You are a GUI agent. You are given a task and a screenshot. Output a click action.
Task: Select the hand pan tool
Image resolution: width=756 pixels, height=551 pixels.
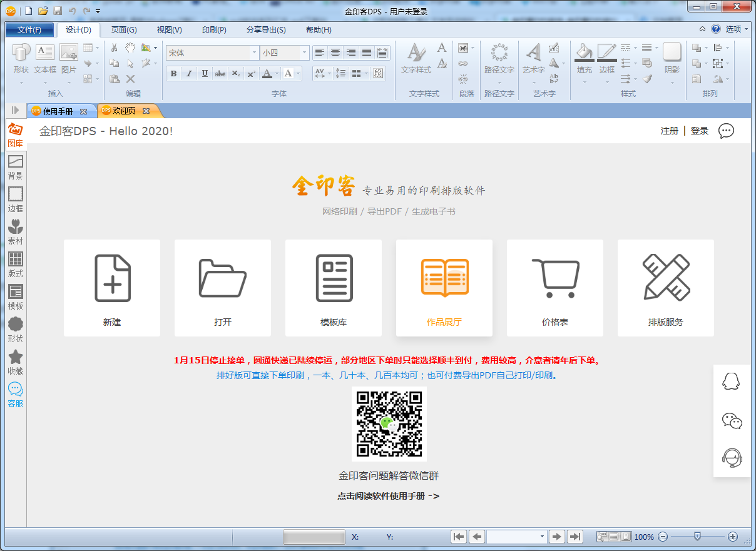(130, 48)
